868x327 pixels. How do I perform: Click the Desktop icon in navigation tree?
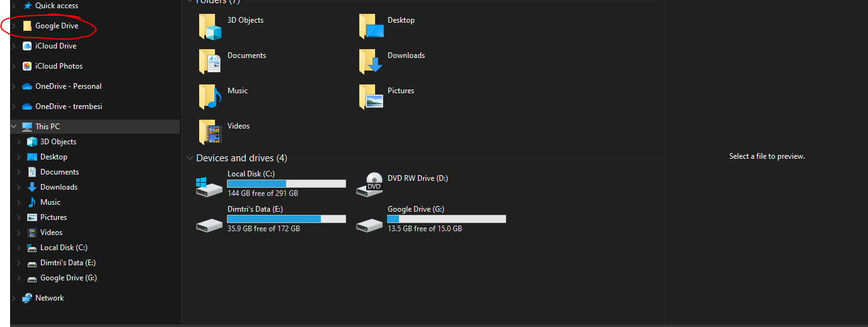pos(32,157)
